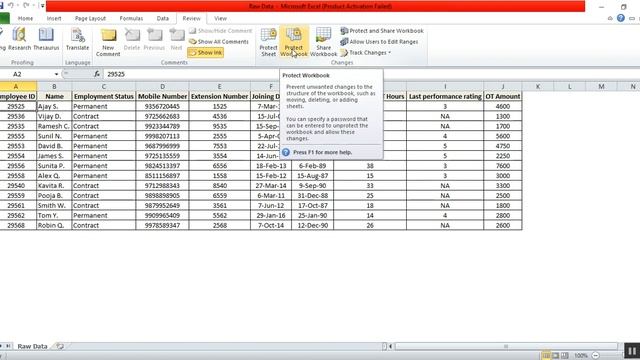The width and height of the screenshot is (640, 360).
Task: Click Share Workbook icon
Action: pos(323,42)
